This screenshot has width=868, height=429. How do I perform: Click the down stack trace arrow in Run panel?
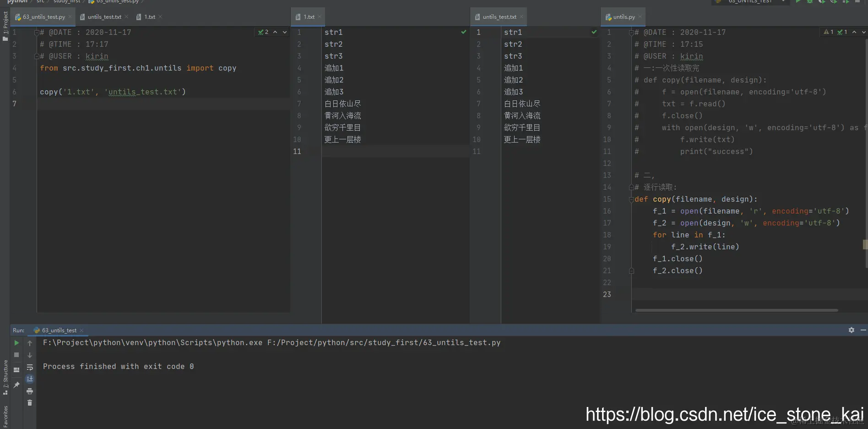click(30, 355)
